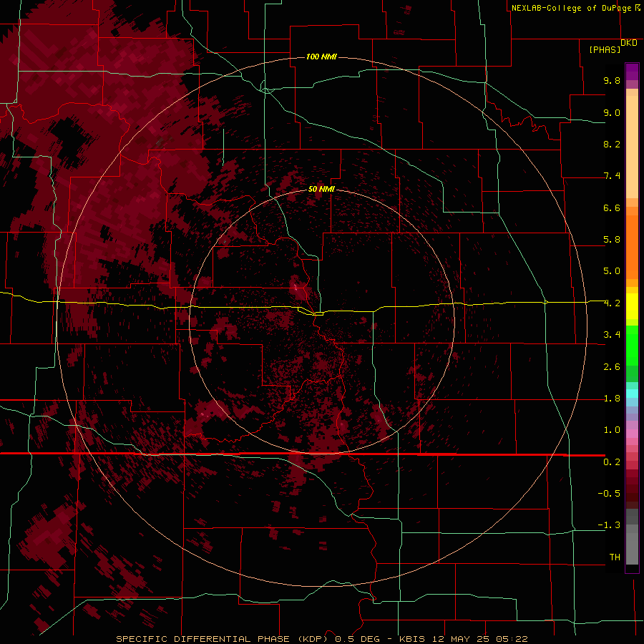Click the 1.8 value on the color scale

pos(612,399)
